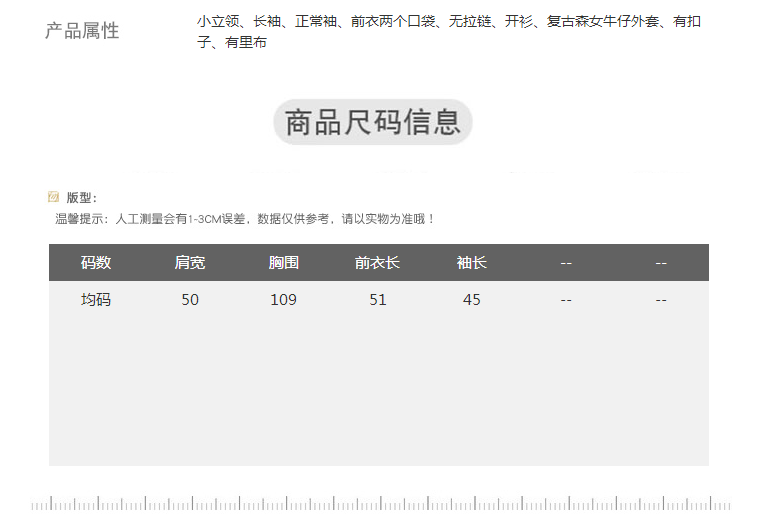Screen dimensions: 780x519
Task: Click the 温馨提示 measurement note
Action: [x=245, y=218]
